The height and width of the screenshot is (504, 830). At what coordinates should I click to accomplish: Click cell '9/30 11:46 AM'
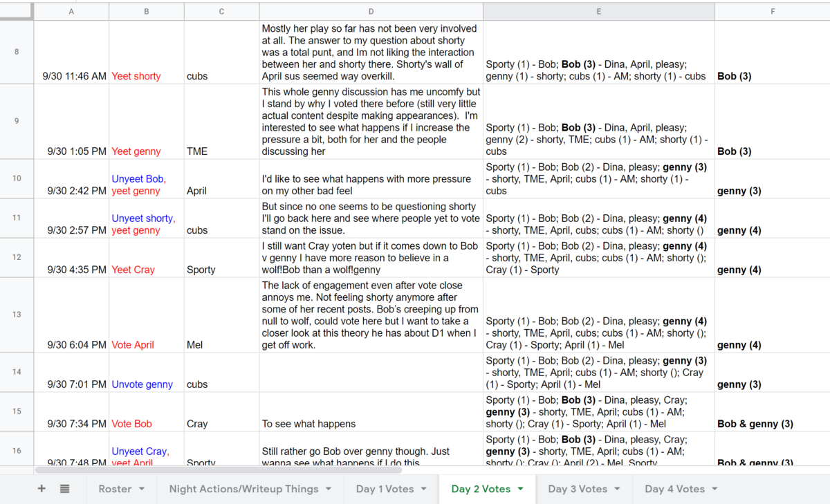point(71,53)
